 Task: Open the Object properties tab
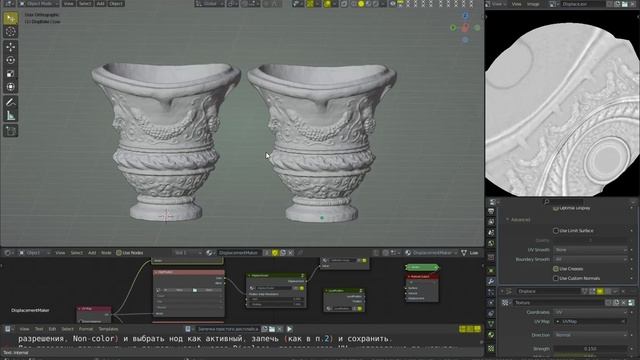(491, 271)
